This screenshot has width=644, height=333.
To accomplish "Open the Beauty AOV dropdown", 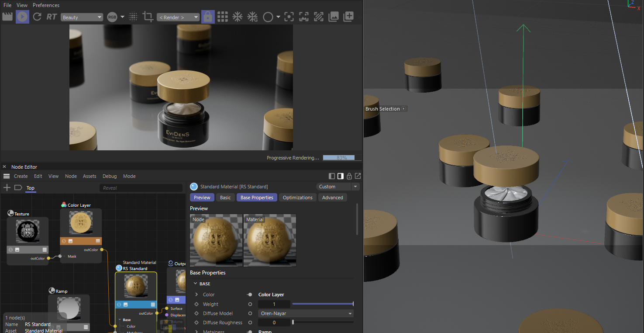I will (x=82, y=17).
